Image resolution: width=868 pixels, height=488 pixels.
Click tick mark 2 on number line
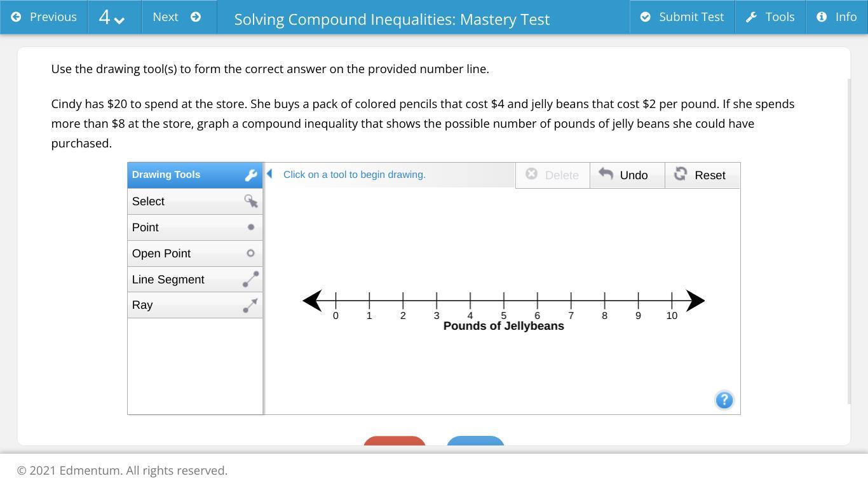[x=403, y=301]
